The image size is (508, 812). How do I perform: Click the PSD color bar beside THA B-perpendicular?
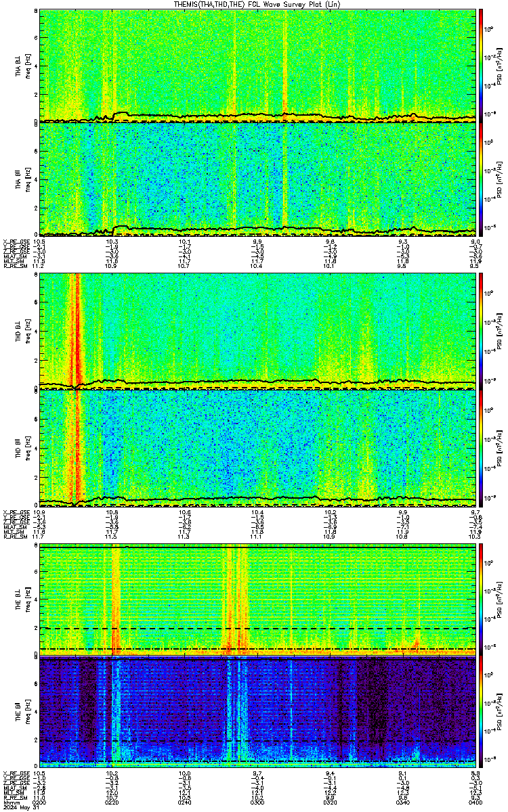(481, 66)
